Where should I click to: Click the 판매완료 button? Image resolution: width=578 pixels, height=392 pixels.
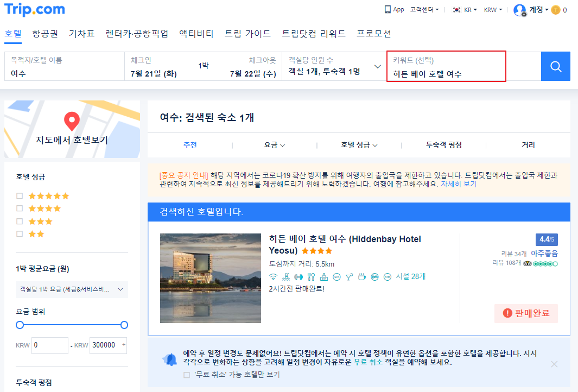(526, 313)
